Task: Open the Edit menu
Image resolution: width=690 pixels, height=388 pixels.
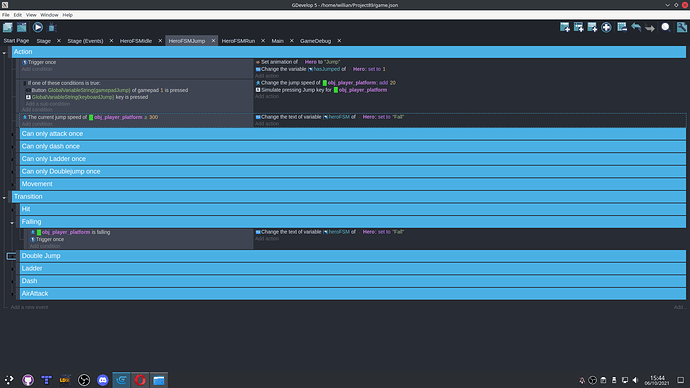Action: [x=18, y=15]
